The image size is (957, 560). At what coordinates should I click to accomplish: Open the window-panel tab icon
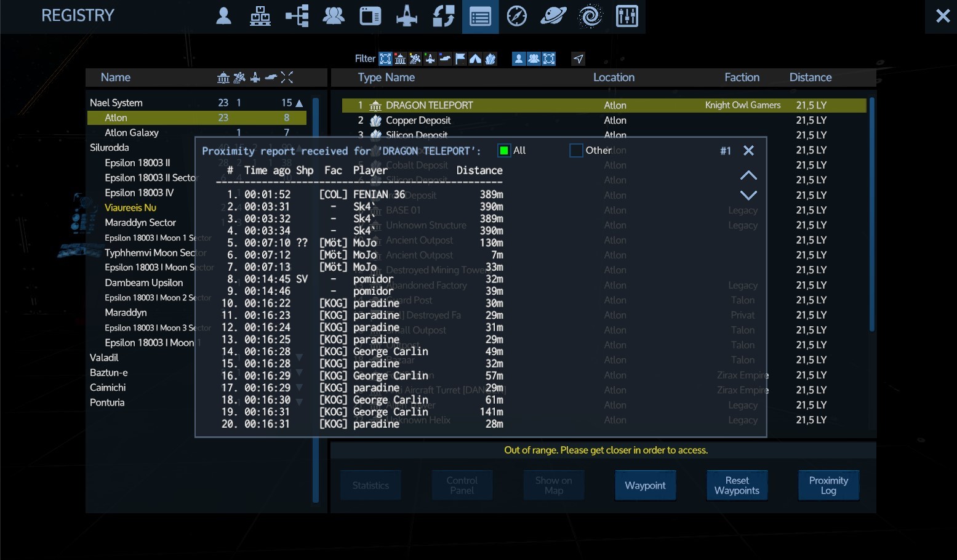point(370,16)
